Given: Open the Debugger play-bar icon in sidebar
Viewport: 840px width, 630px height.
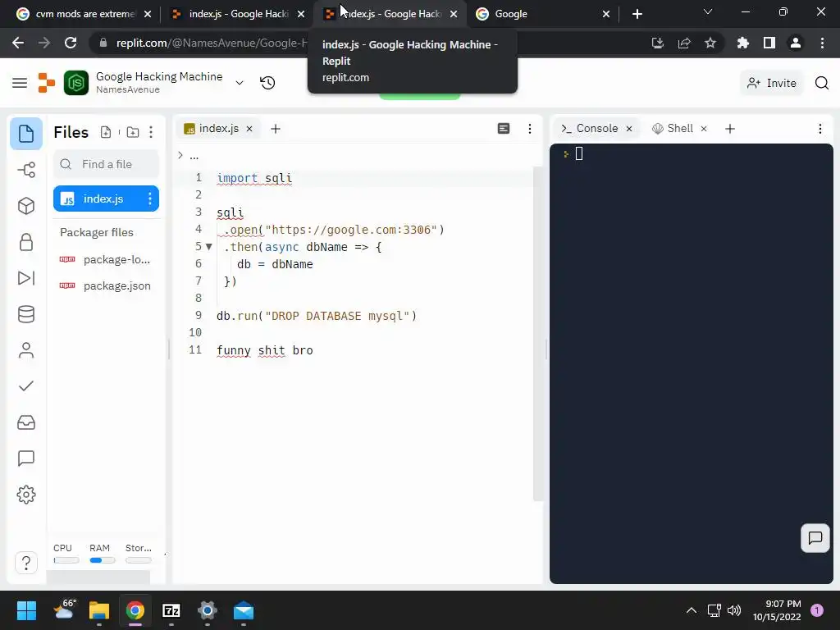Looking at the screenshot, I should coord(25,278).
